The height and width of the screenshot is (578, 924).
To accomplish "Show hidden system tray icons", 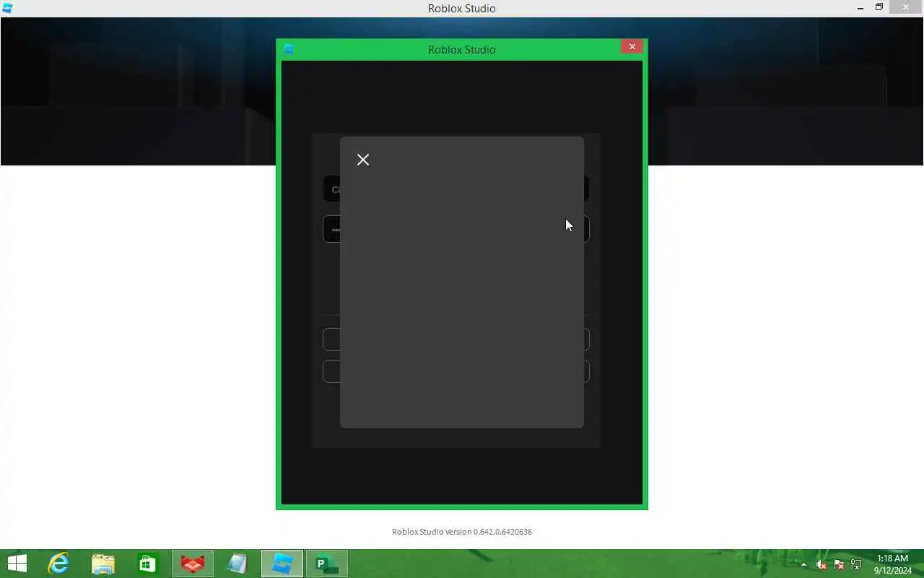I will pos(803,564).
